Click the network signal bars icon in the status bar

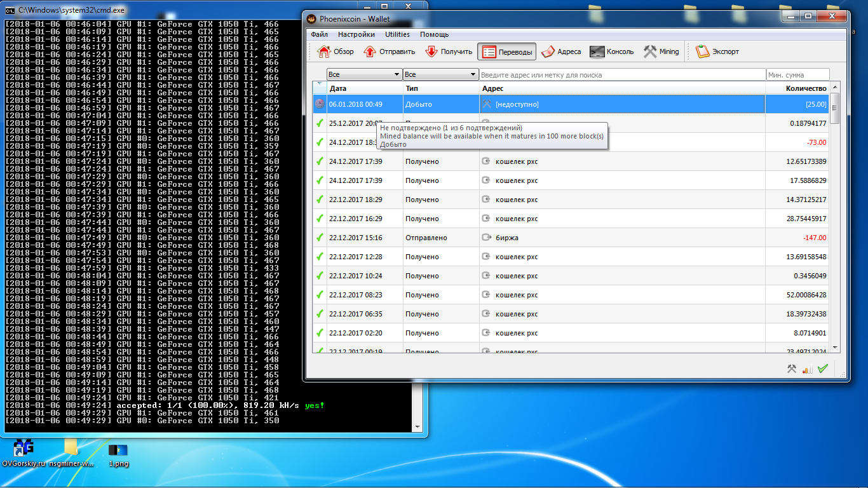pos(808,369)
